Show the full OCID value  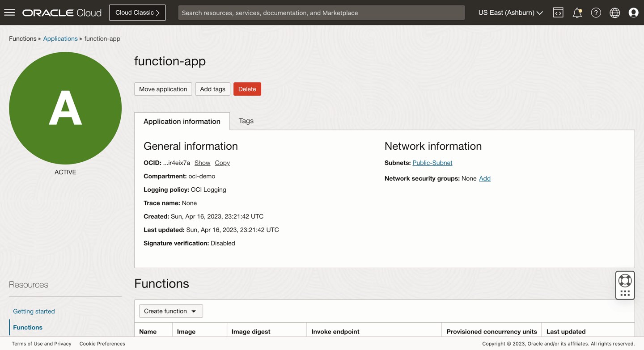pyautogui.click(x=202, y=163)
